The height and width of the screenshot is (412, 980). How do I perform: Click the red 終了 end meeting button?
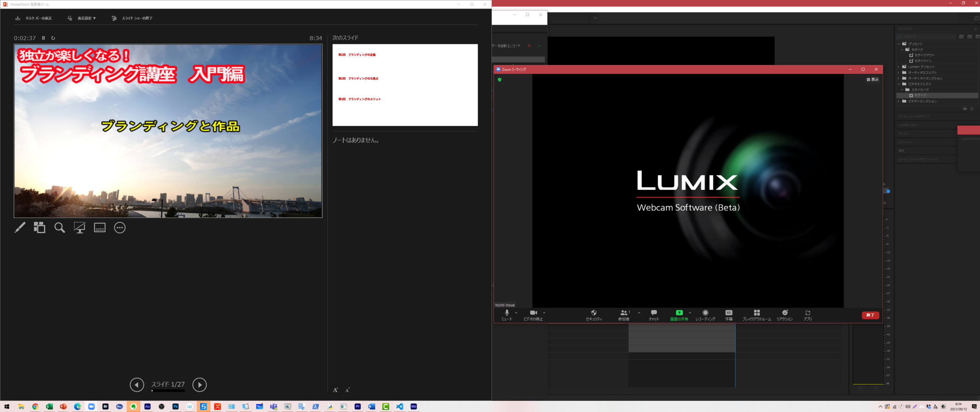point(870,315)
